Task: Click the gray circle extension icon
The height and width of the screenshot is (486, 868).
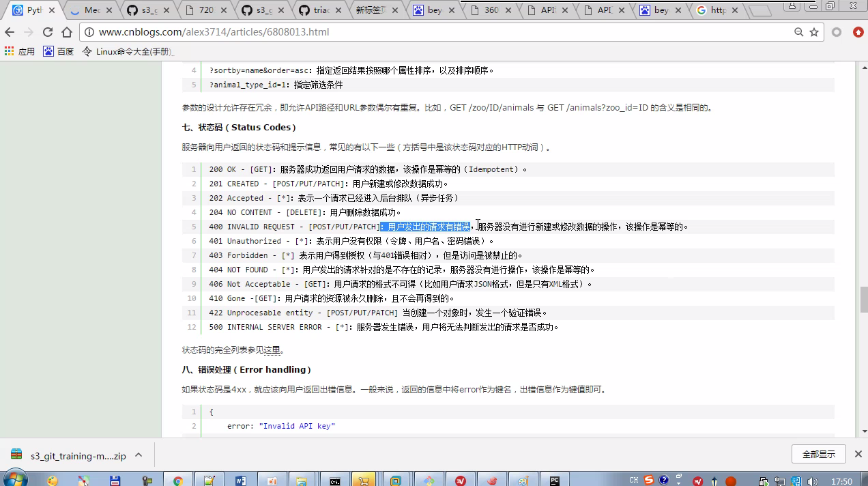Action: point(837,32)
